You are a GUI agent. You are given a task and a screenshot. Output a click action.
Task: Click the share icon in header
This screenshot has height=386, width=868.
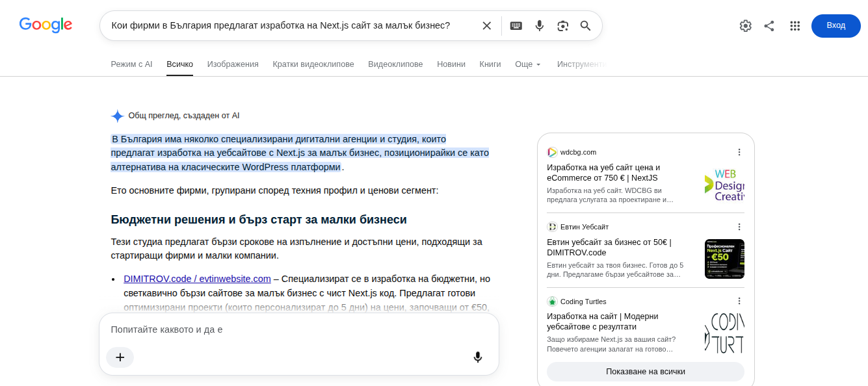click(769, 26)
